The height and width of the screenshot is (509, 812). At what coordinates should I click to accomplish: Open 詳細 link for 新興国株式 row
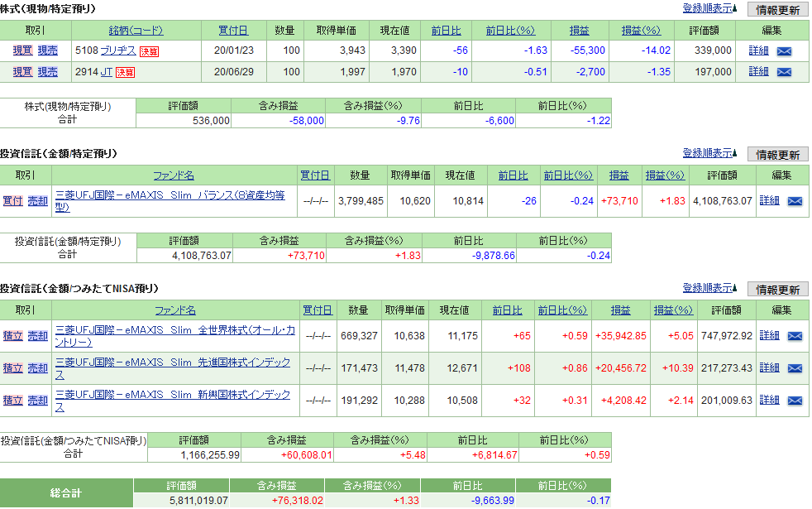pyautogui.click(x=770, y=399)
